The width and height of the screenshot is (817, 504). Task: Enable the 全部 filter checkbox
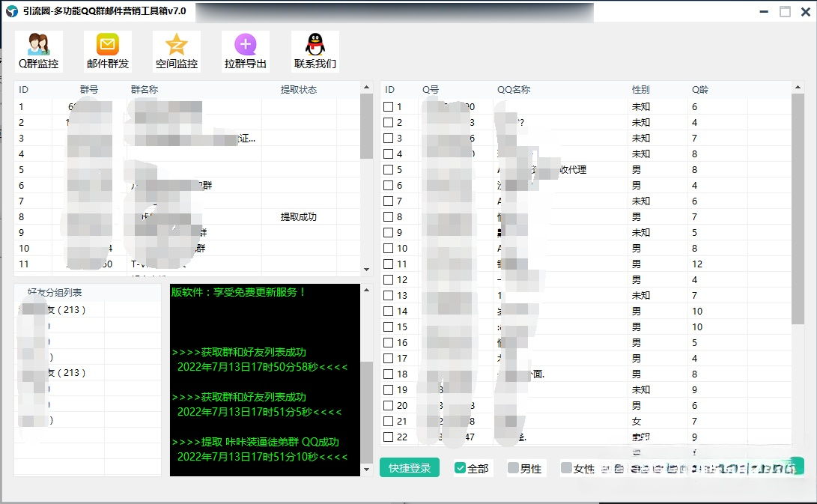point(459,468)
